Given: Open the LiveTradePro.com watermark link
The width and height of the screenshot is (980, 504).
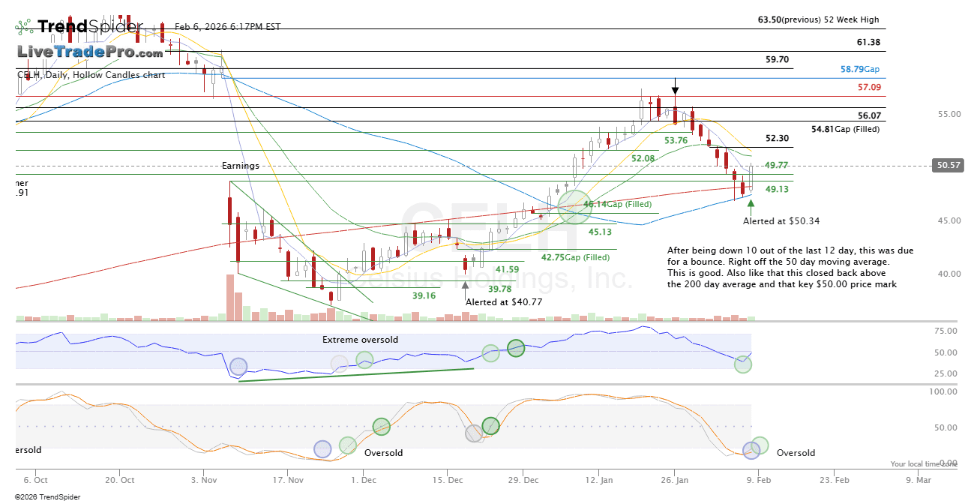Looking at the screenshot, I should point(90,52).
